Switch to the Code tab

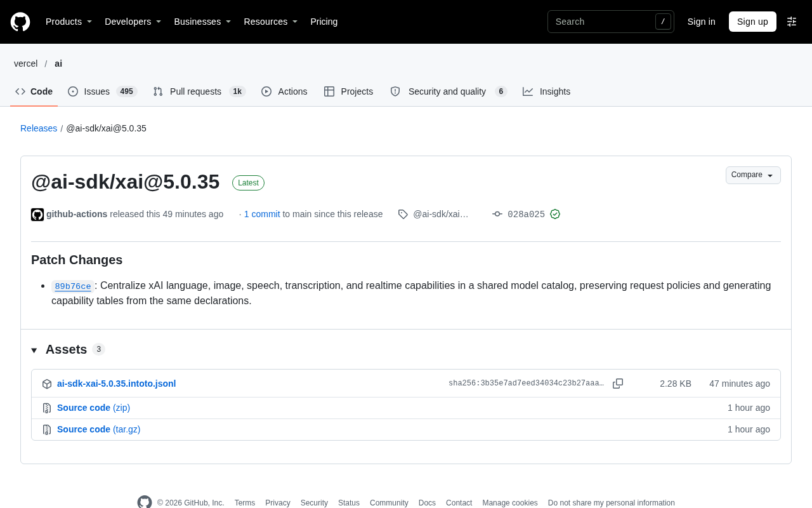pos(34,91)
